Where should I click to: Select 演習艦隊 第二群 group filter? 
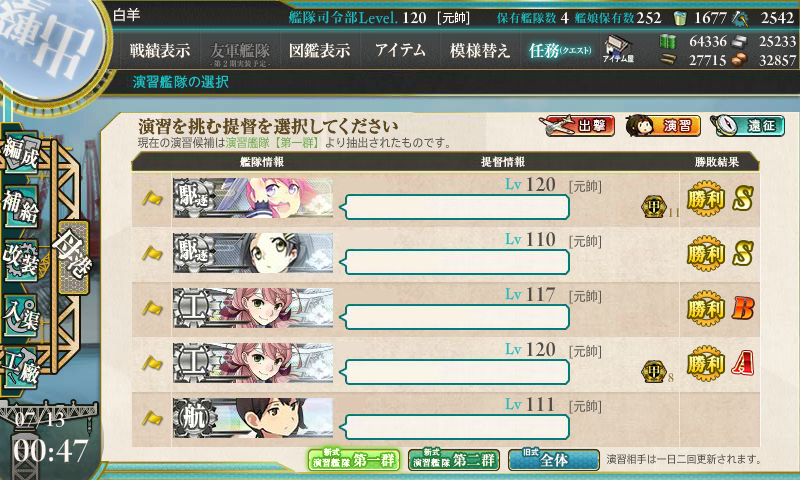[454, 460]
